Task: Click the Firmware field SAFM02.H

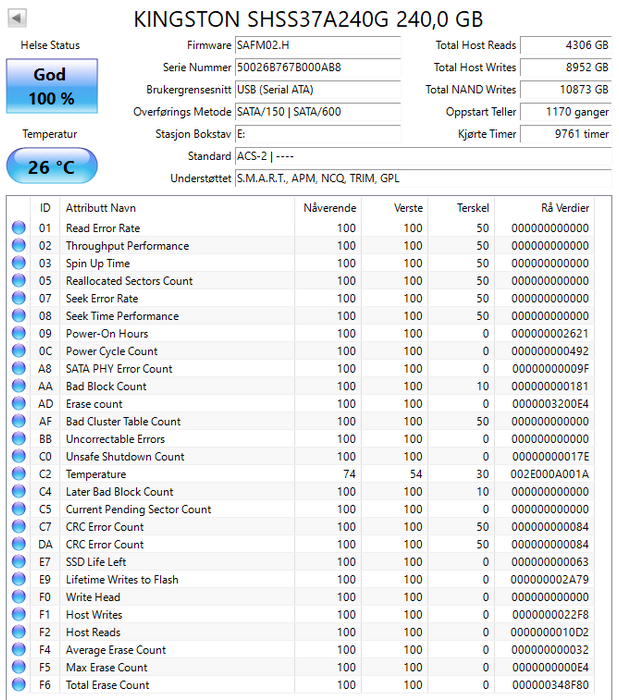Action: (318, 45)
